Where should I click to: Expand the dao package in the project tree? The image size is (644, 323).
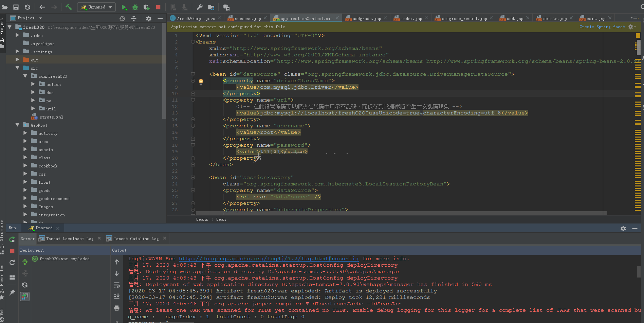point(33,92)
